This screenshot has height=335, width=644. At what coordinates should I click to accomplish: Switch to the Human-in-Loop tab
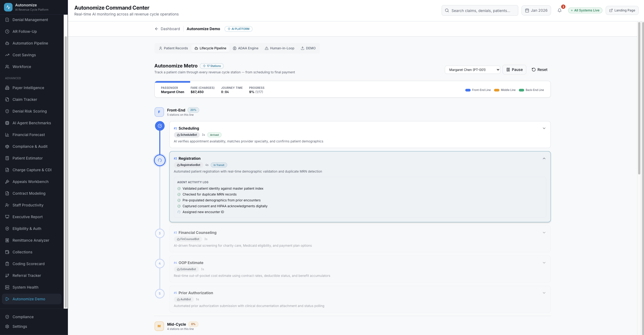pyautogui.click(x=279, y=48)
